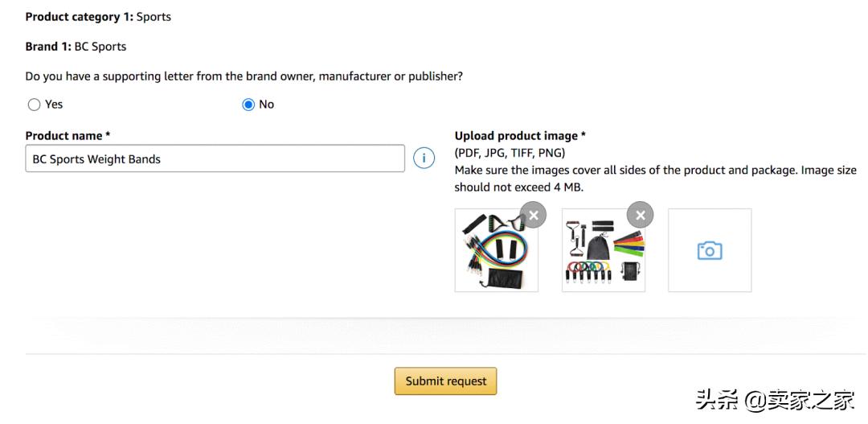868x424 pixels.
Task: Remove the second uploaded product image
Action: [x=640, y=215]
